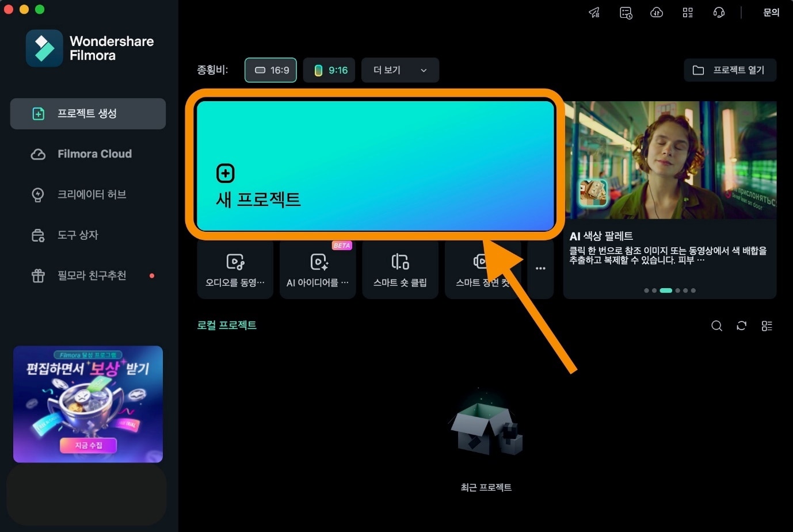Screen dimensions: 793x532
Task: Open the task list icon in top bar
Action: [x=626, y=13]
